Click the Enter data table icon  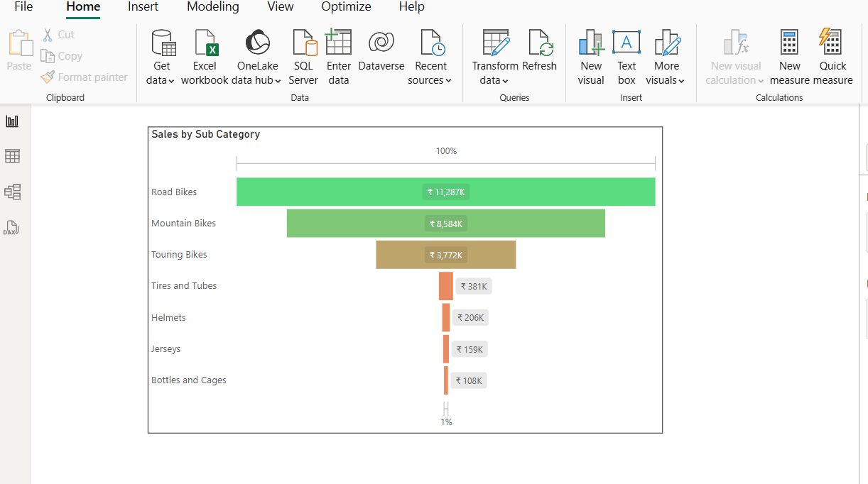point(338,42)
